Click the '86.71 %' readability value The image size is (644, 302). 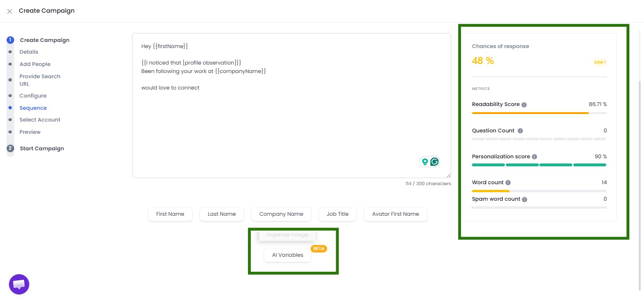(x=598, y=104)
